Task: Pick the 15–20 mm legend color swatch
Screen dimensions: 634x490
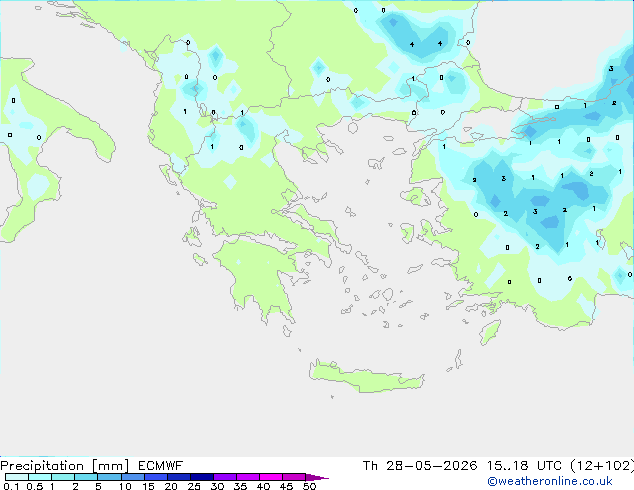Action: 156,477
